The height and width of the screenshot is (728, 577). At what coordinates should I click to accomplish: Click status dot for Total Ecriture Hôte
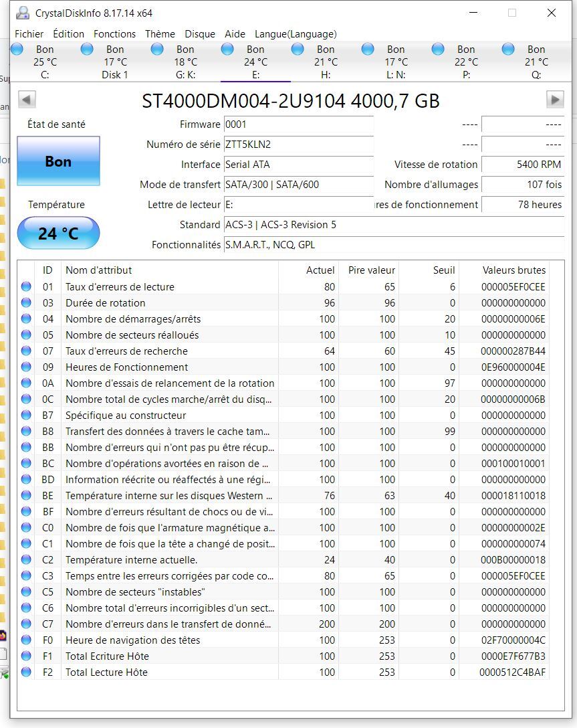26,656
